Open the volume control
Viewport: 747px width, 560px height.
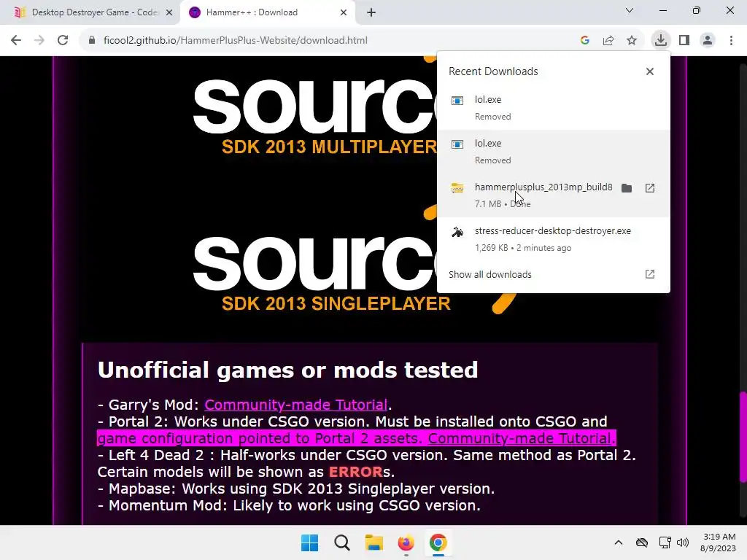683,542
